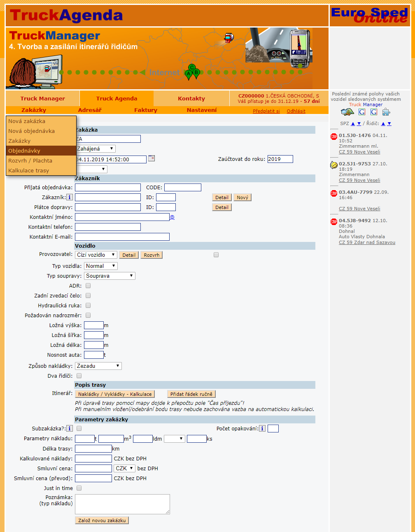Screen dimensions: 415x532
Task: Toggle the checkbox in Provozovatel row
Action: (216, 255)
